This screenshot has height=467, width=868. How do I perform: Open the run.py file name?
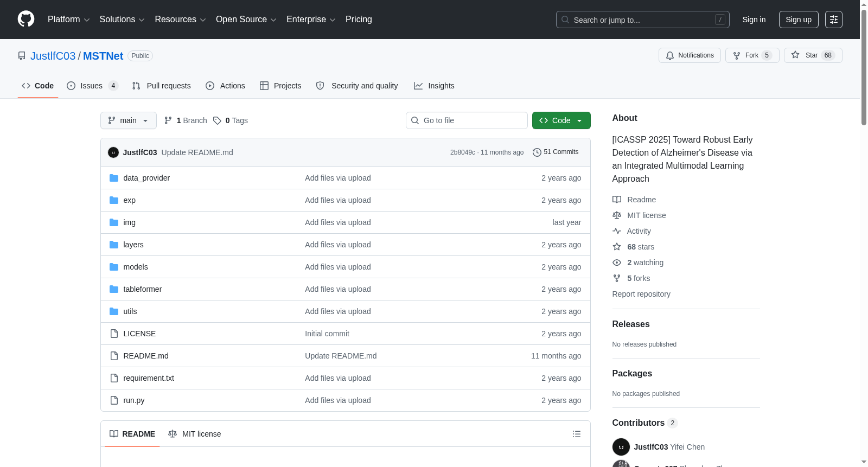[x=134, y=400]
